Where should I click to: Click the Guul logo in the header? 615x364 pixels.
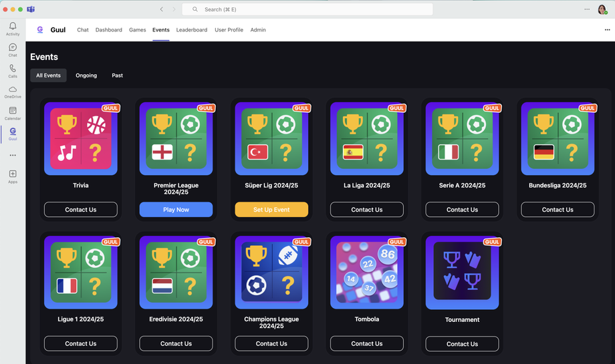click(39, 30)
